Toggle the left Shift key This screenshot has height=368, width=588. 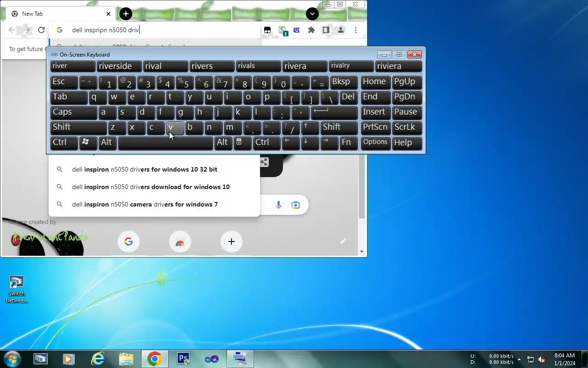[x=79, y=128]
